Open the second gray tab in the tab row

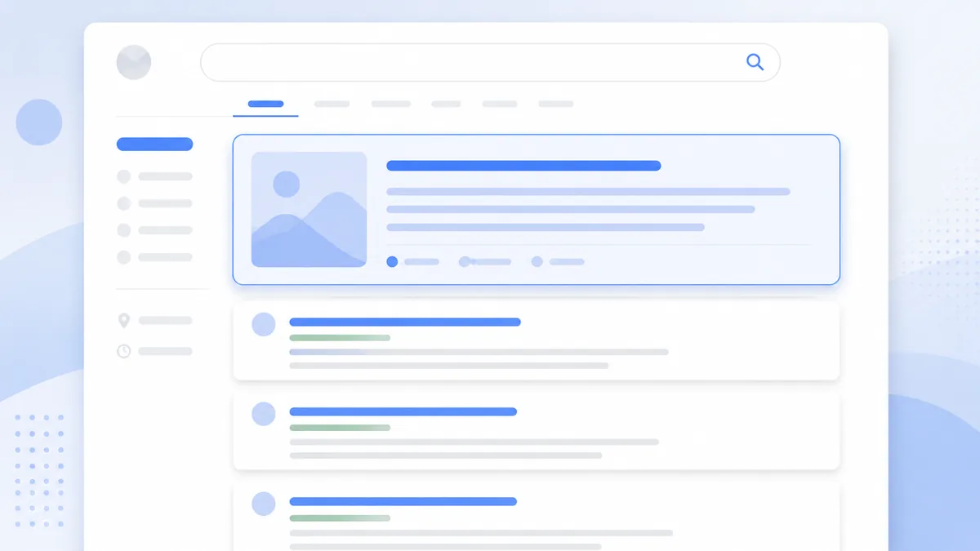pos(390,104)
